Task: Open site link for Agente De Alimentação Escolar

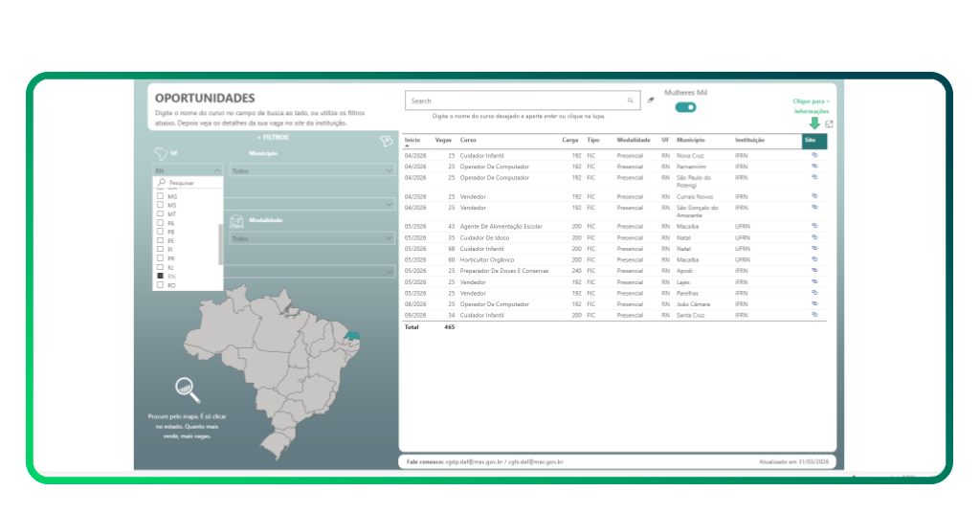Action: [814, 226]
